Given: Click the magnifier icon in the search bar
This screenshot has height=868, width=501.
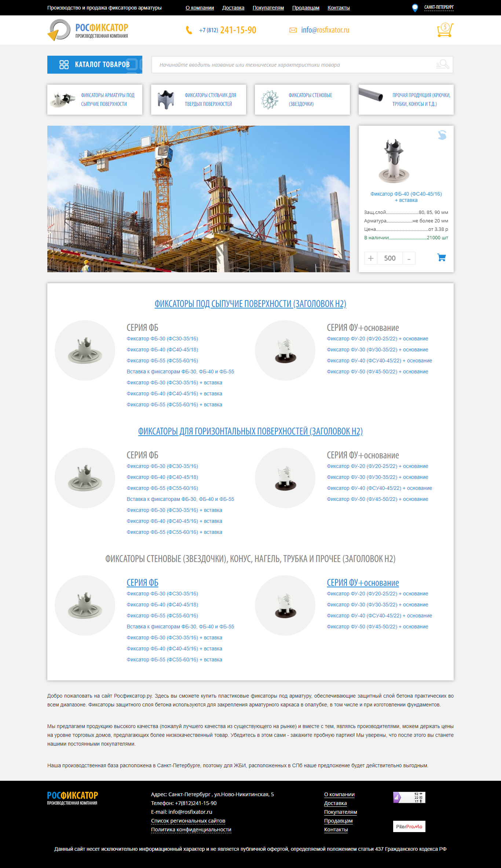Looking at the screenshot, I should click(x=443, y=64).
